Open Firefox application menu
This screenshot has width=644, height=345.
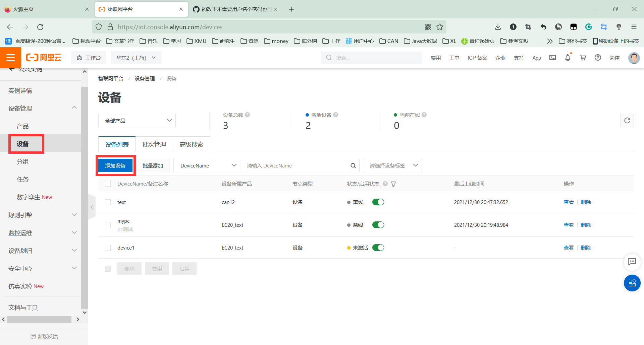[x=634, y=27]
